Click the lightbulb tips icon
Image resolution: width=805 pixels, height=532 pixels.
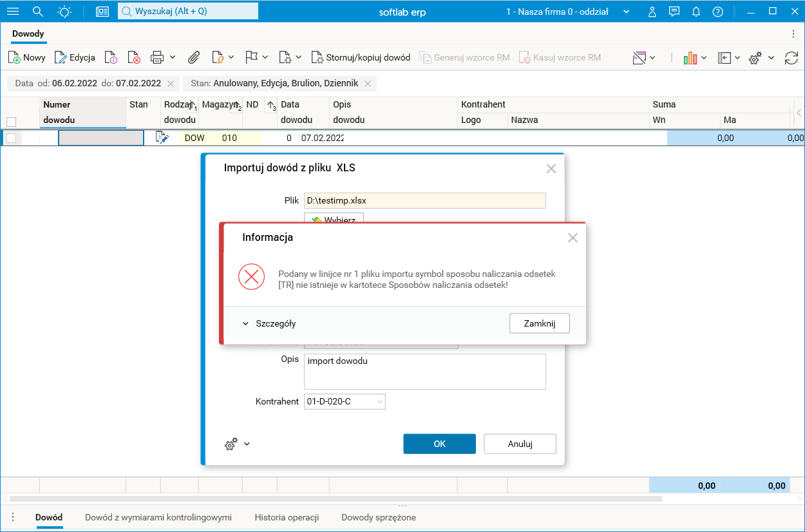(64, 12)
